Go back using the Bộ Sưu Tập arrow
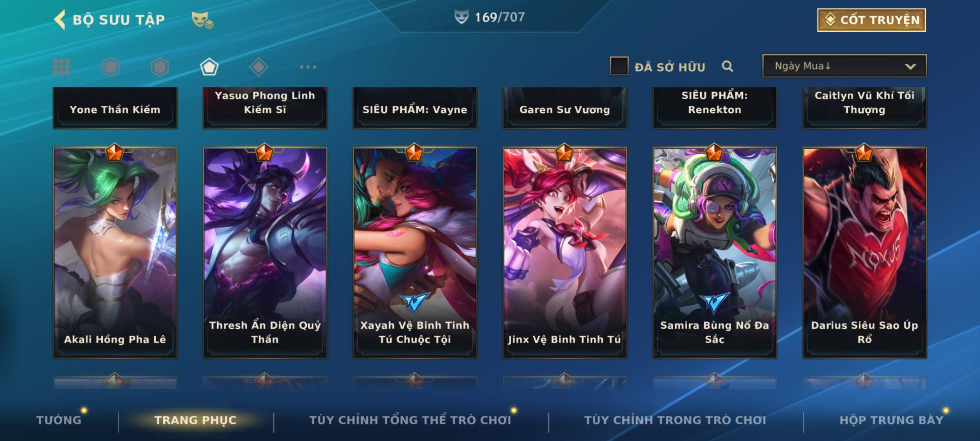Image resolution: width=980 pixels, height=441 pixels. pyautogui.click(x=60, y=20)
